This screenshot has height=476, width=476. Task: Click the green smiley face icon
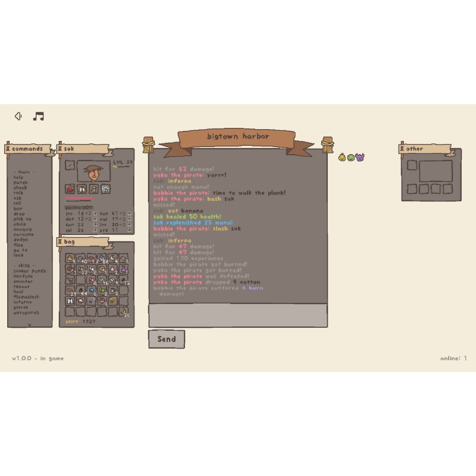point(351,158)
